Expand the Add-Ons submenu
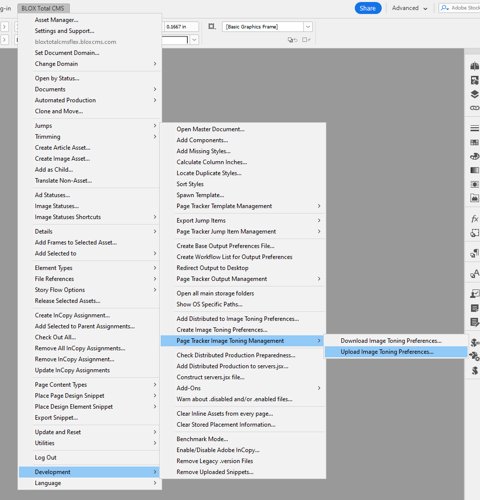The width and height of the screenshot is (480, 500). click(243, 388)
